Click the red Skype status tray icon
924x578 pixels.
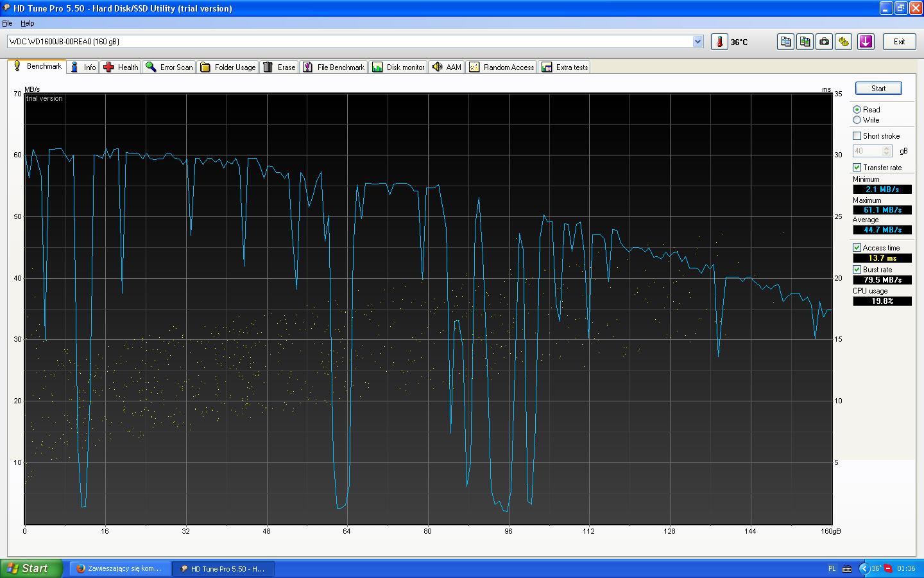(x=889, y=568)
